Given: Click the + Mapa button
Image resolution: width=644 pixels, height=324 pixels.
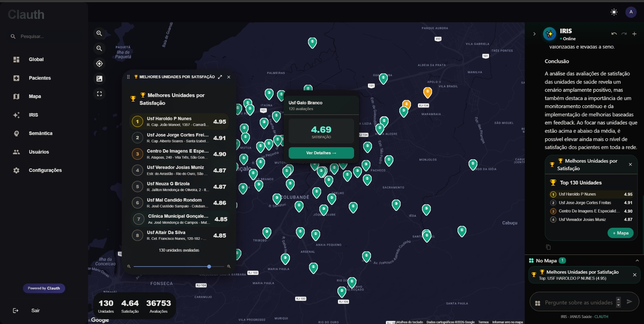Looking at the screenshot, I should pyautogui.click(x=620, y=233).
